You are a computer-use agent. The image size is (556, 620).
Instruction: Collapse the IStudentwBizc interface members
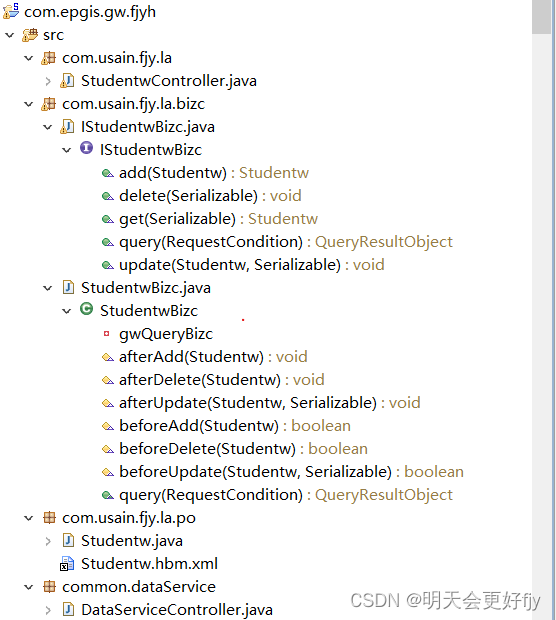(66, 150)
